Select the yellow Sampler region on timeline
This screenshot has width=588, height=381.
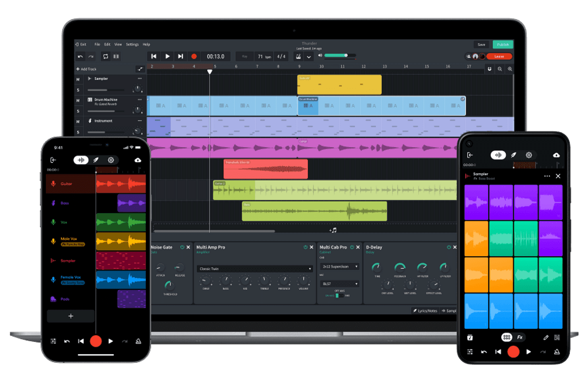339,85
